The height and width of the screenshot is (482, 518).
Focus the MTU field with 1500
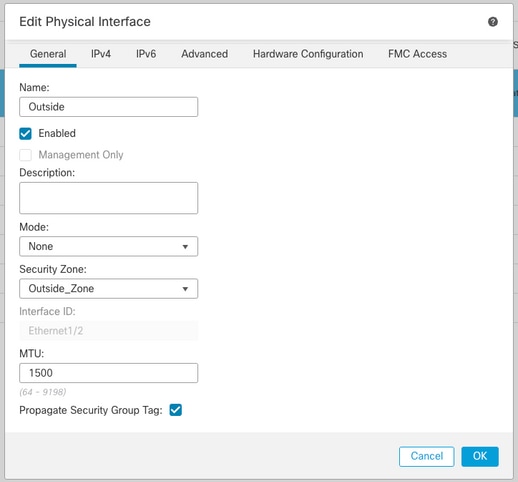(109, 373)
